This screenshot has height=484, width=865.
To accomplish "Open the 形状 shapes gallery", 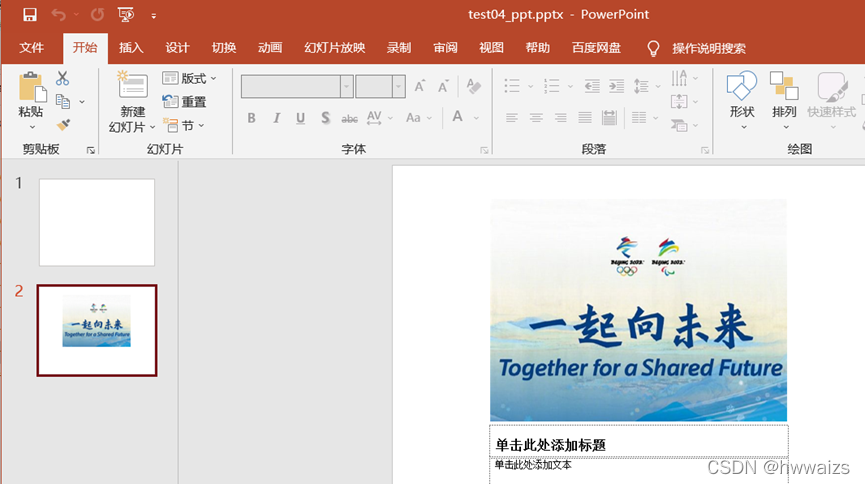I will click(x=741, y=101).
